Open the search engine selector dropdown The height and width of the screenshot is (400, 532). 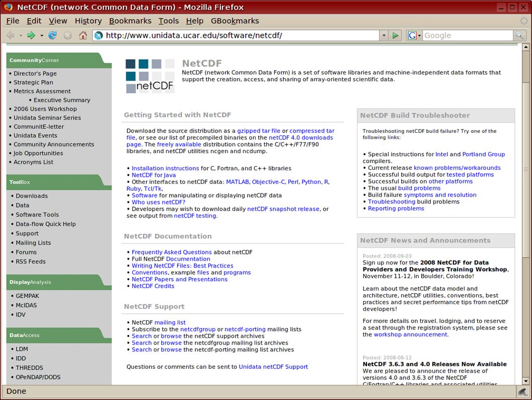(x=419, y=35)
